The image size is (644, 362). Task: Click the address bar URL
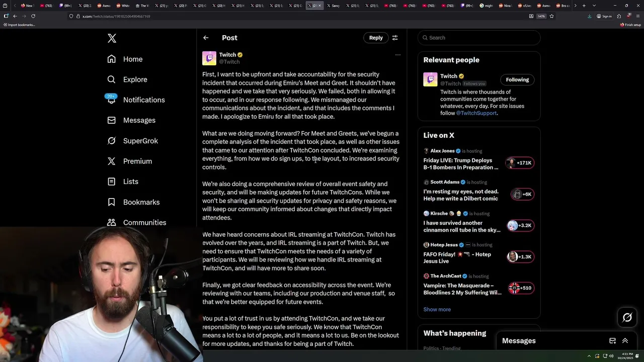point(116,16)
